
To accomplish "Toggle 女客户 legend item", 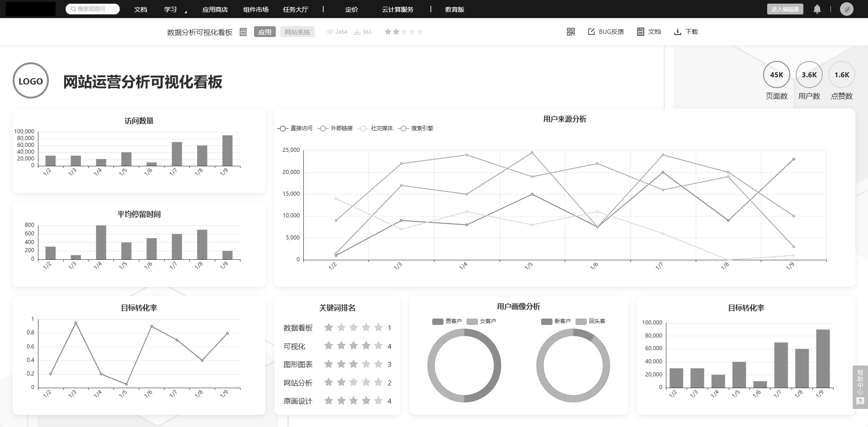I will click(x=481, y=321).
